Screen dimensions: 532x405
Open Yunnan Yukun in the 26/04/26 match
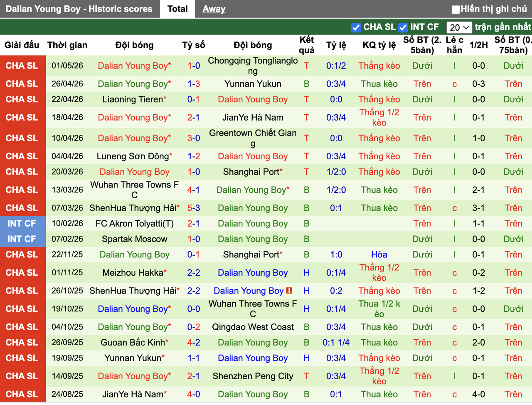point(253,84)
